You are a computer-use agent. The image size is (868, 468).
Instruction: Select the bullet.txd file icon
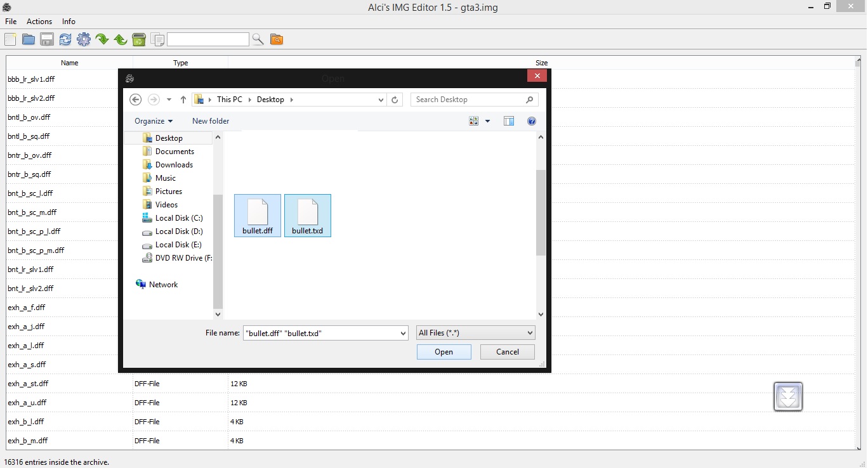click(x=308, y=216)
